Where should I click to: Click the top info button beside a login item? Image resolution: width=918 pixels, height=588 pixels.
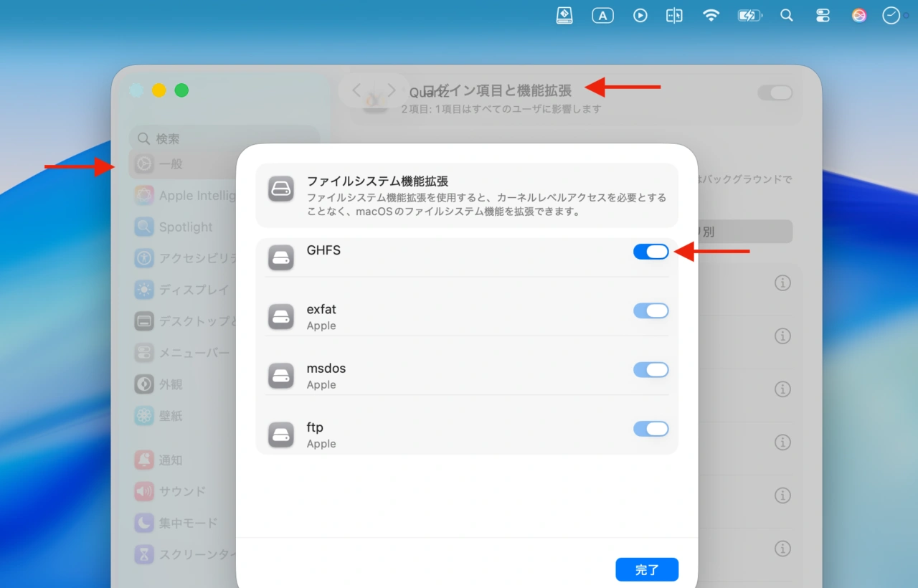coord(782,283)
